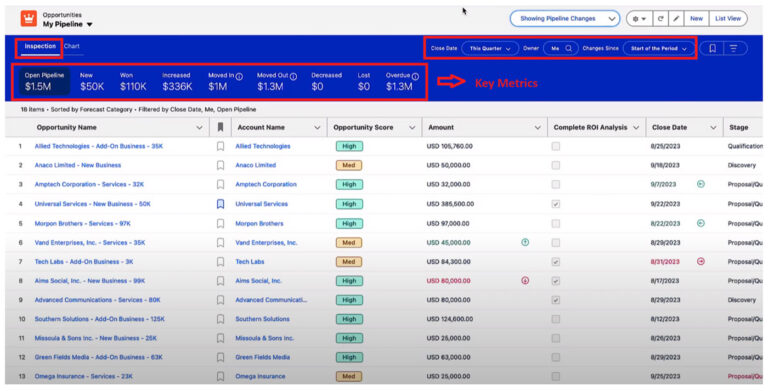This screenshot has height=391, width=768.
Task: Open Green Fields Media account link
Action: click(x=263, y=357)
